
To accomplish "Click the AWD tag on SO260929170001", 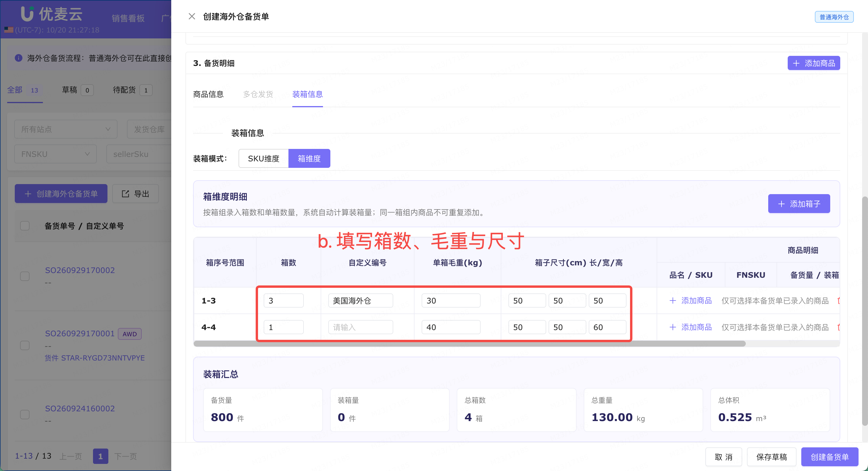I will [x=130, y=334].
